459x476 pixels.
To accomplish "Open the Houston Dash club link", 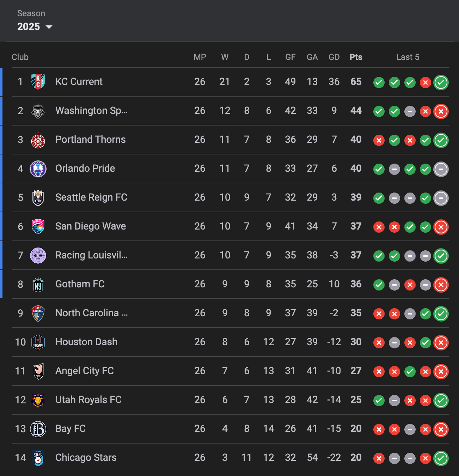I will 86,342.
